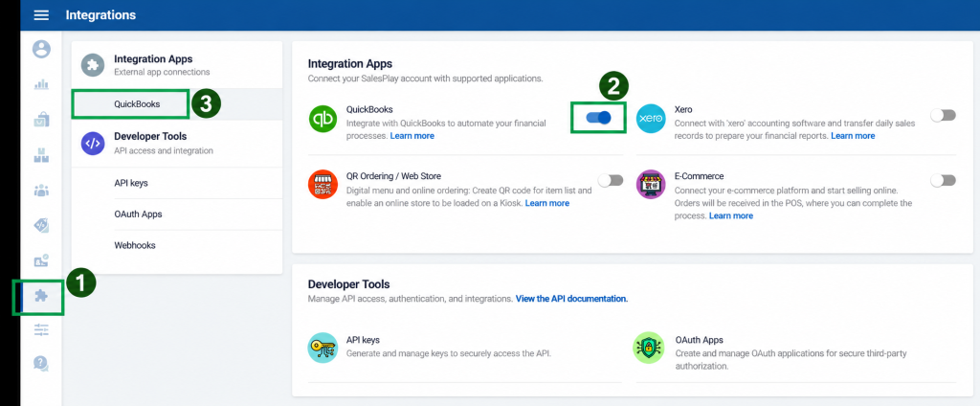980x406 pixels.
Task: Turn on QR Ordering / Web Store toggle
Action: click(x=611, y=180)
